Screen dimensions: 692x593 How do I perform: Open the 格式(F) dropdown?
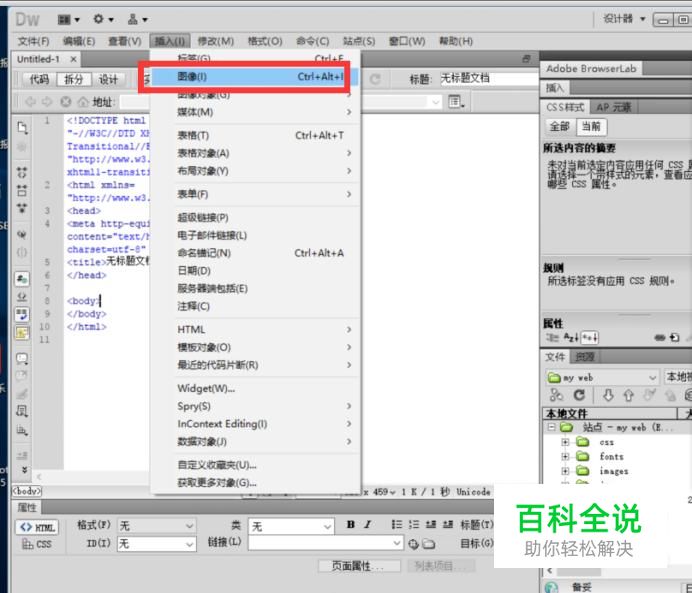coord(156,526)
